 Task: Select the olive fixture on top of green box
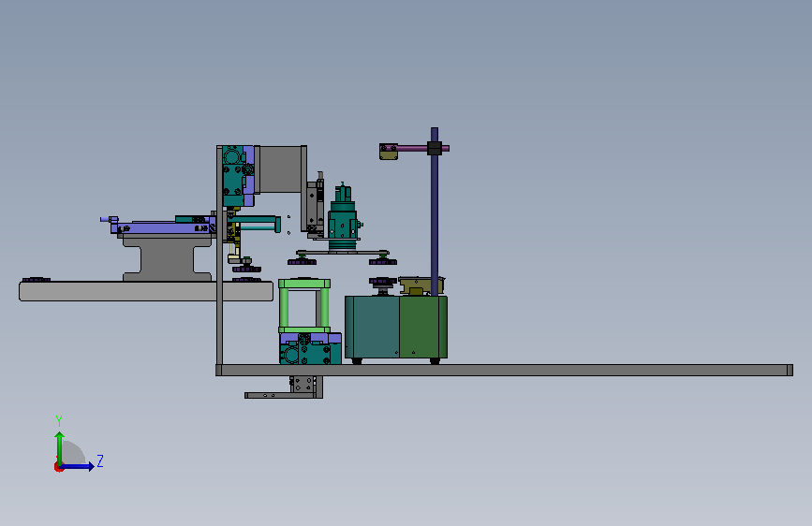(x=421, y=285)
